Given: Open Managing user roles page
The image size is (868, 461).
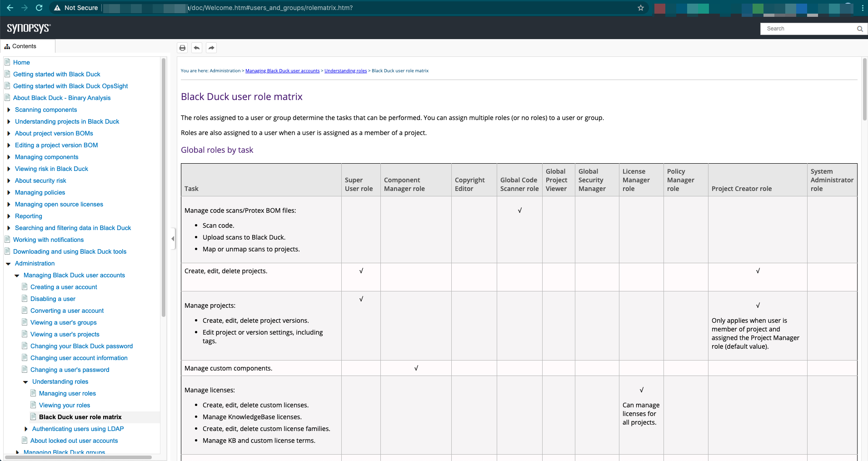Looking at the screenshot, I should 67,393.
